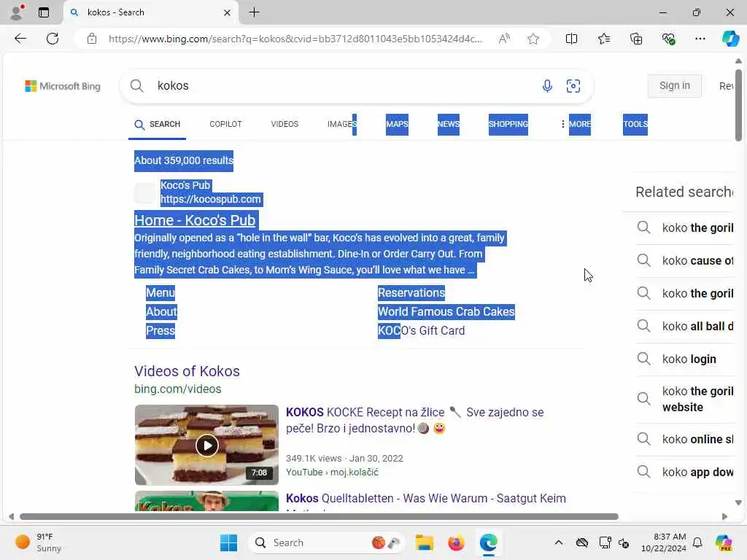This screenshot has height=560, width=747.
Task: Click the browser address bar URL
Action: (x=295, y=39)
